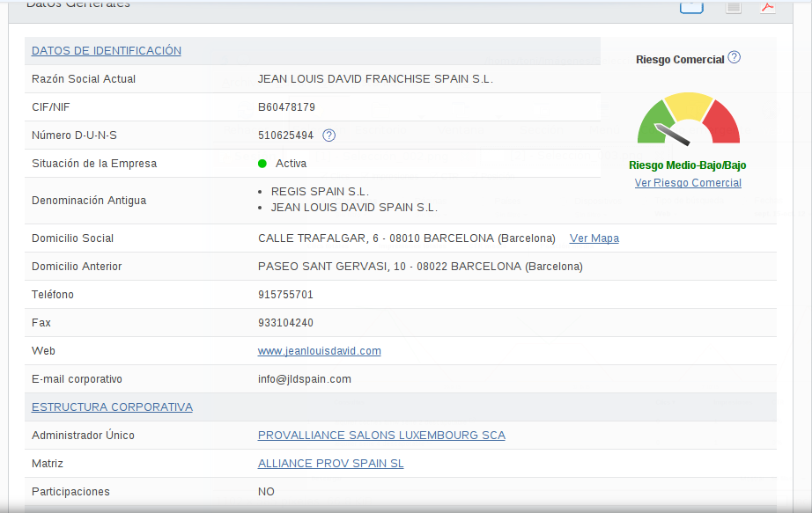Screen dimensions: 812x513
Task: Open the ESTRUCTURA CORPORATIVA section link
Action: [x=112, y=407]
